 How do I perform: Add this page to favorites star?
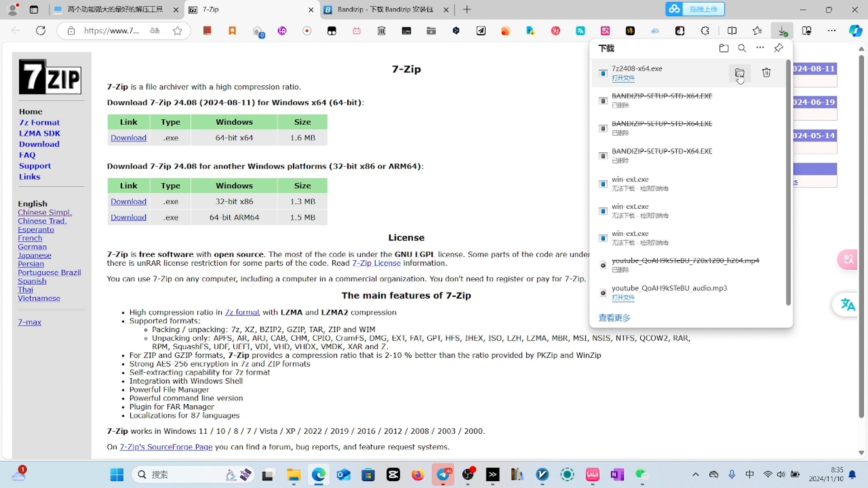point(177,31)
